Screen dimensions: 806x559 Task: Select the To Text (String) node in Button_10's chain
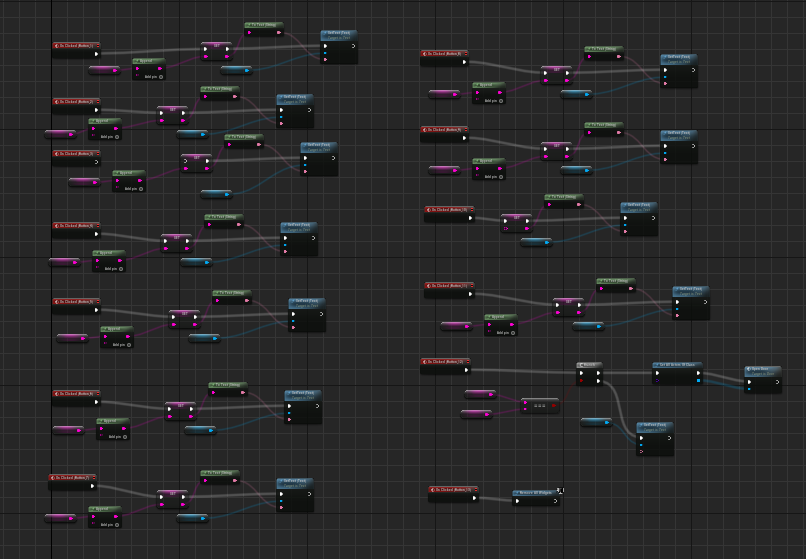click(564, 201)
